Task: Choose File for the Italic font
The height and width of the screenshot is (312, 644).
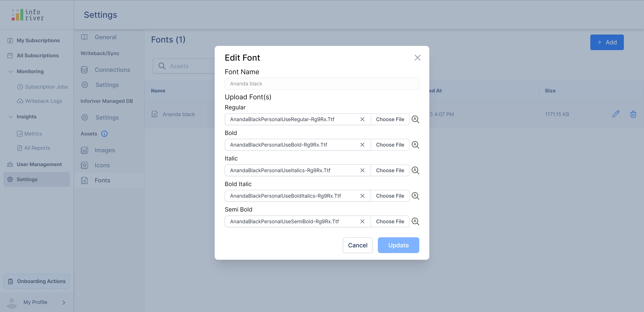Action: [390, 170]
